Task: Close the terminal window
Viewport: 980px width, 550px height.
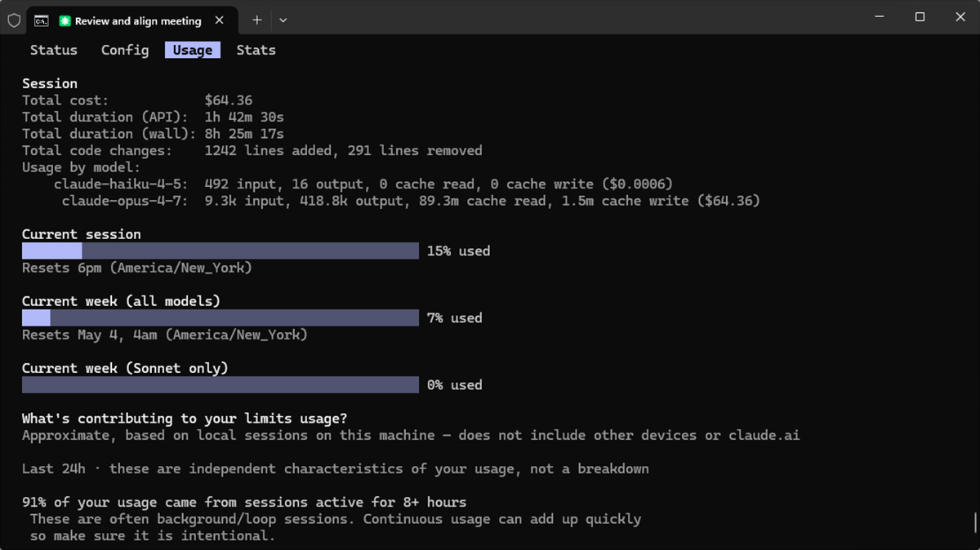Action: coord(960,17)
